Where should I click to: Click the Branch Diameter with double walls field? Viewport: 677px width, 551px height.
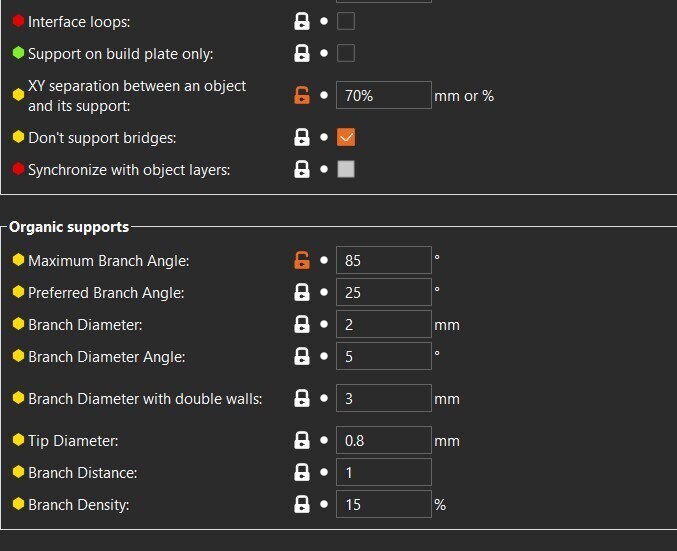(x=383, y=399)
